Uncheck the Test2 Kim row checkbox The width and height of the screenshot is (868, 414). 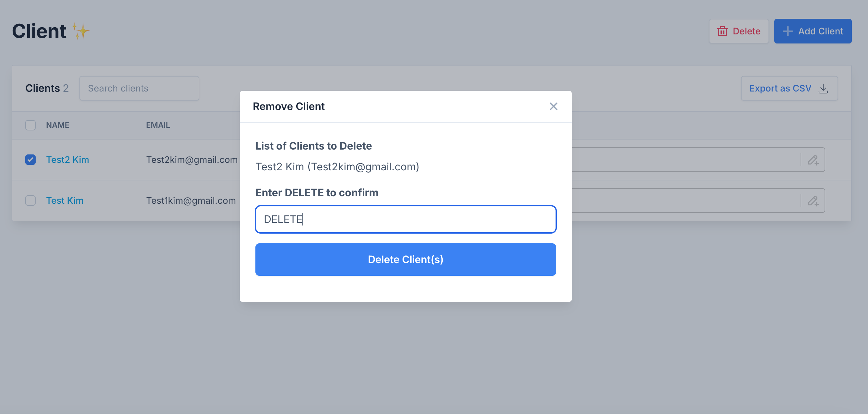[30, 160]
